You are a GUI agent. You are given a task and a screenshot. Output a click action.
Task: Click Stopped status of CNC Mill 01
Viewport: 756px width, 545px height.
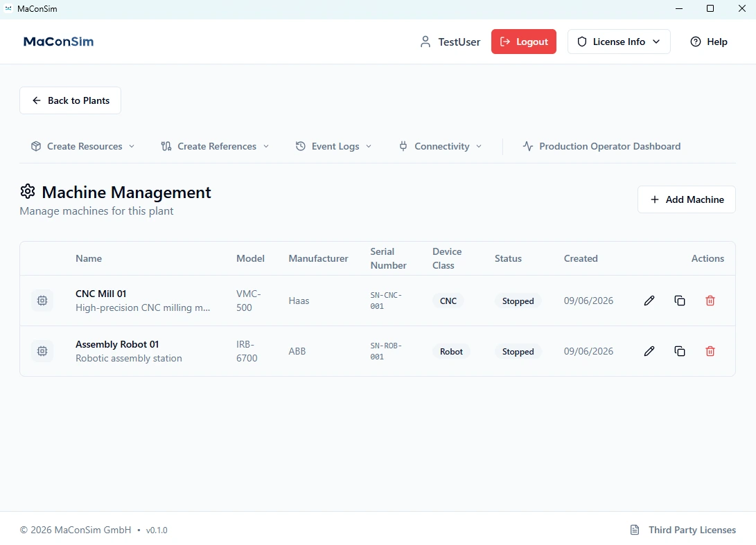click(518, 301)
